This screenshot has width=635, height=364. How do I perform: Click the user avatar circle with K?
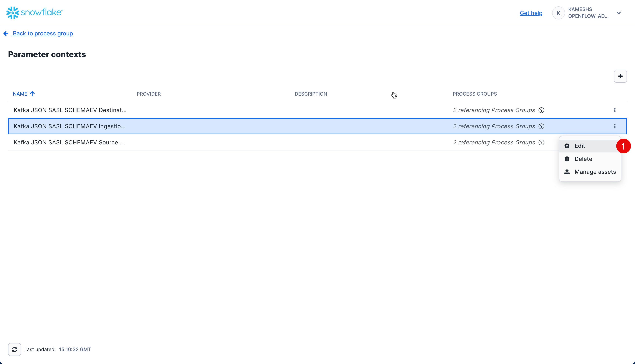tap(559, 13)
